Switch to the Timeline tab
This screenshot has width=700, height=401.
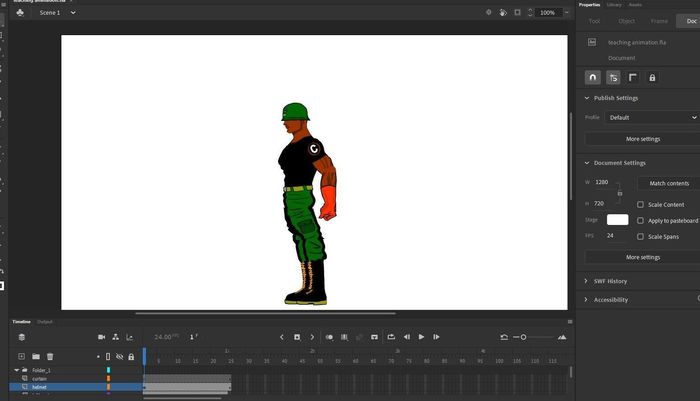pyautogui.click(x=21, y=322)
